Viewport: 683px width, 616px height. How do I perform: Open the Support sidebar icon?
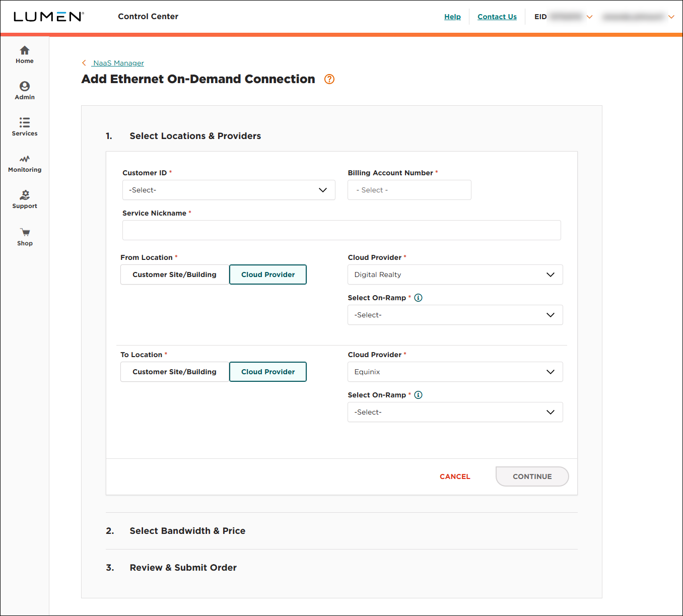[25, 195]
